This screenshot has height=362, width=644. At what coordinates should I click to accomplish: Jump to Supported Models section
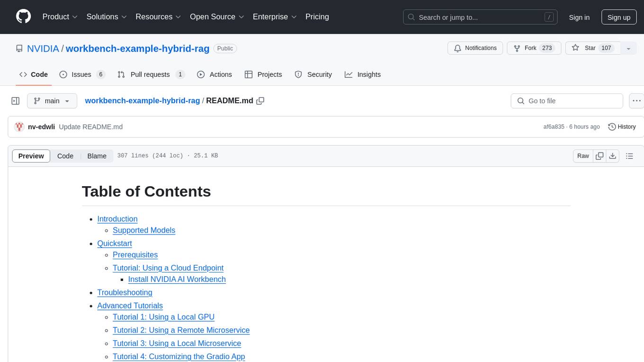point(144,230)
